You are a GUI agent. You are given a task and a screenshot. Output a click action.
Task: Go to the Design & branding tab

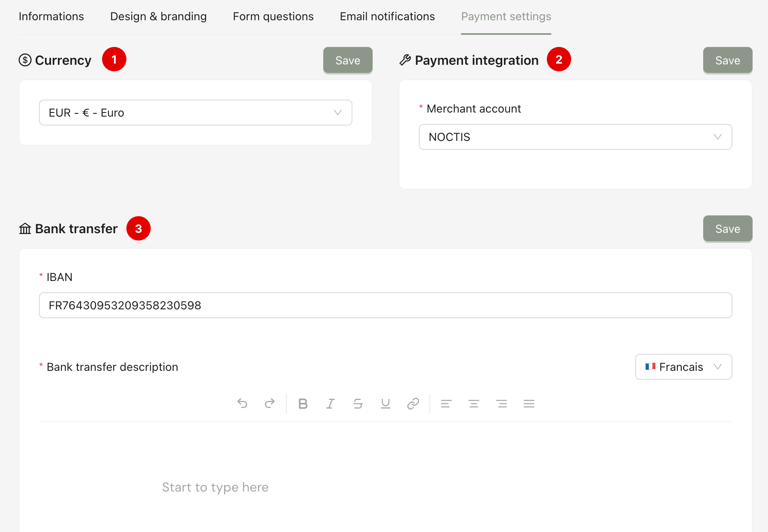point(158,17)
